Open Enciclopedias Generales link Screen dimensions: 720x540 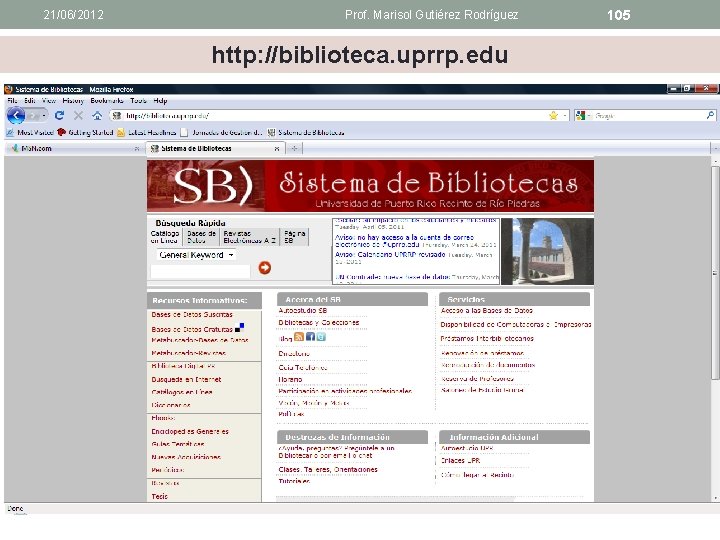(x=190, y=431)
